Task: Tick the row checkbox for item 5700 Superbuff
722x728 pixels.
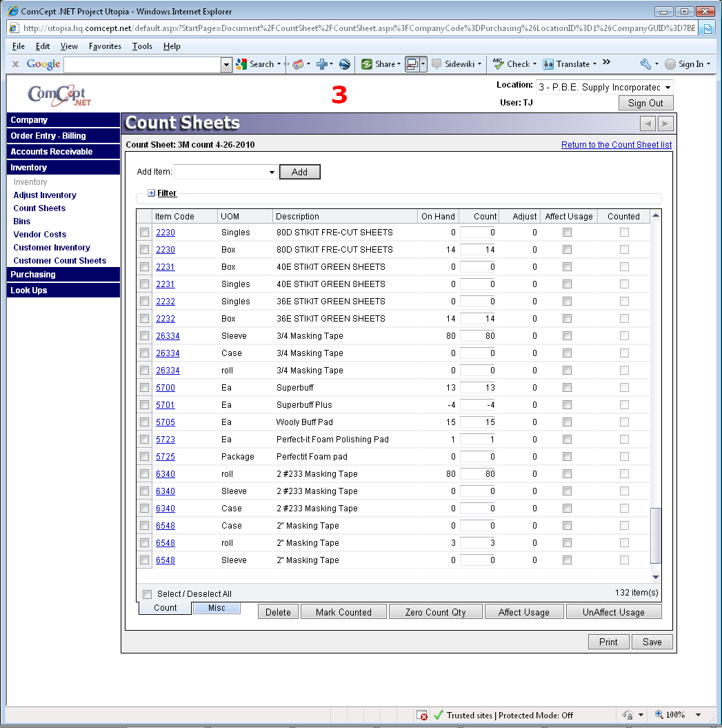Action: tap(145, 388)
